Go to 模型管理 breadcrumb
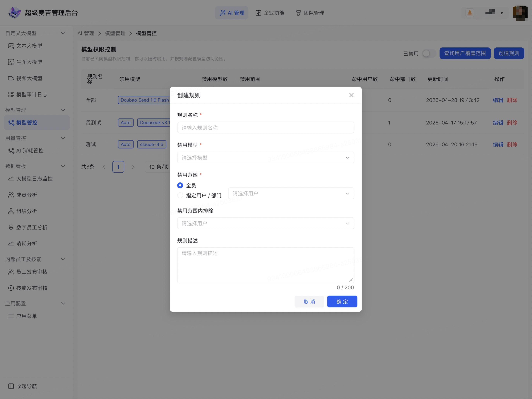Screen dimensions: 532x399 click(115, 33)
